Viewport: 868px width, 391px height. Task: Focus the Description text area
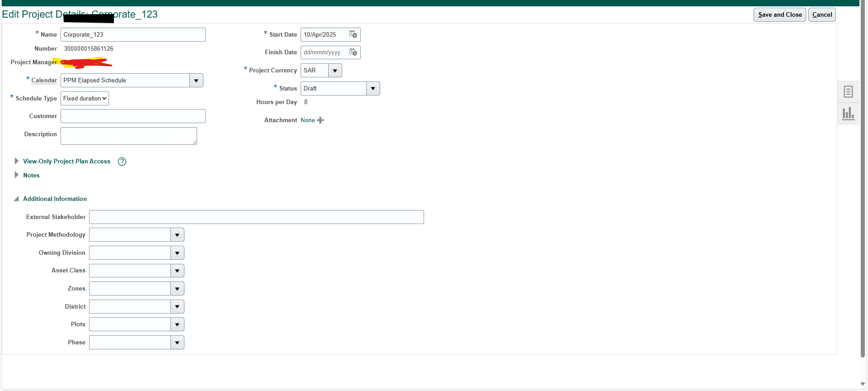pyautogui.click(x=129, y=136)
